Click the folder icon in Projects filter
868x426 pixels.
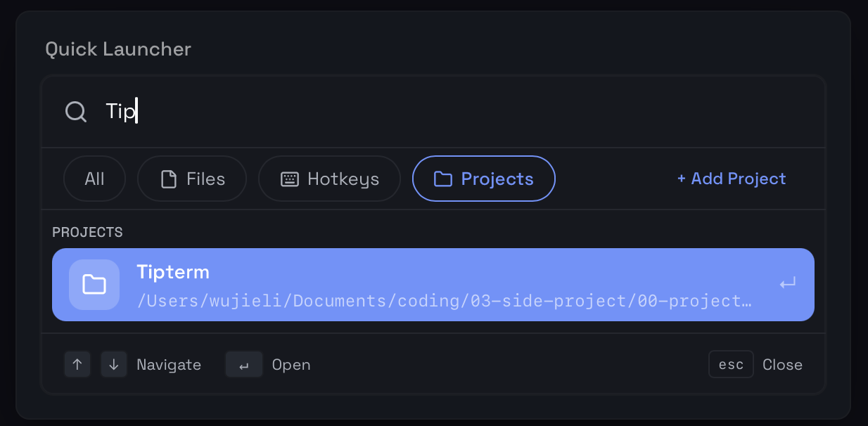pos(442,179)
